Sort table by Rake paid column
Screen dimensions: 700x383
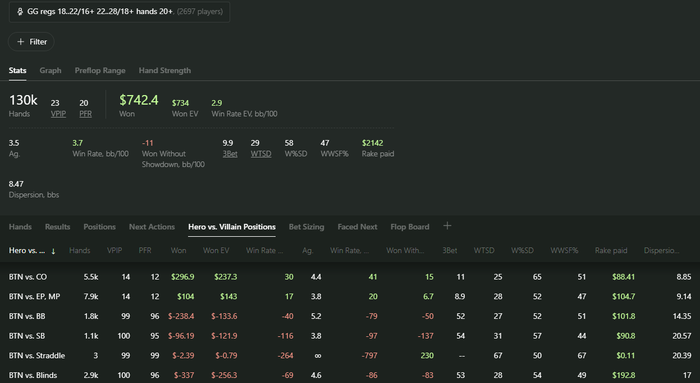pyautogui.click(x=611, y=250)
